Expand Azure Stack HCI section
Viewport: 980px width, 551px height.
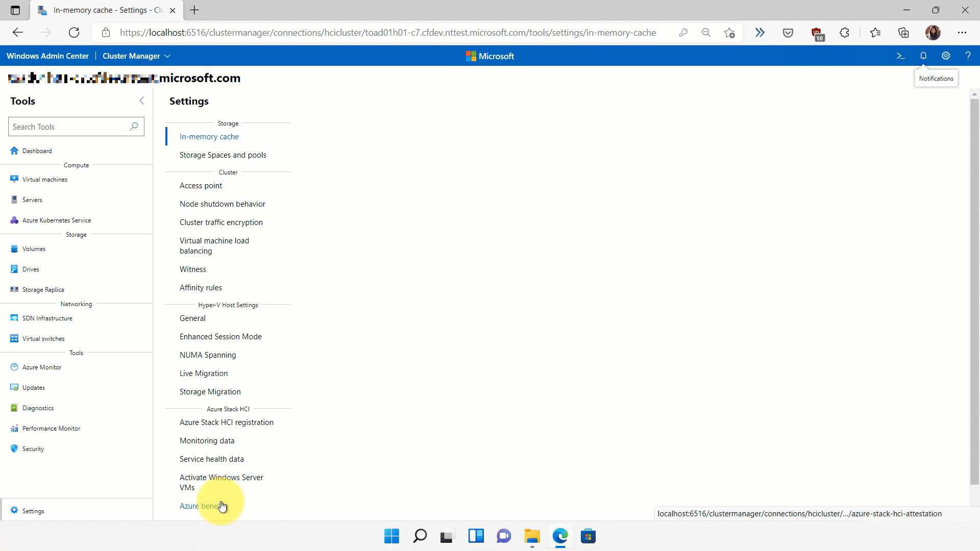[228, 408]
